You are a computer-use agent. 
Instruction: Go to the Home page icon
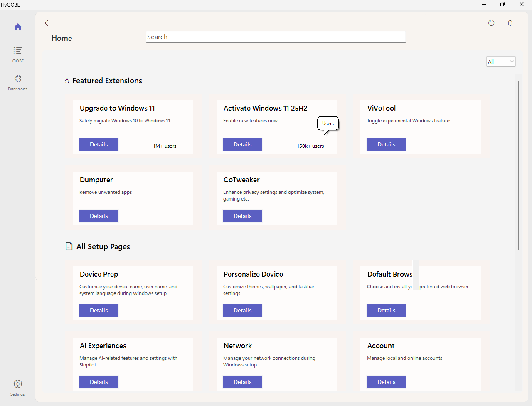click(18, 27)
